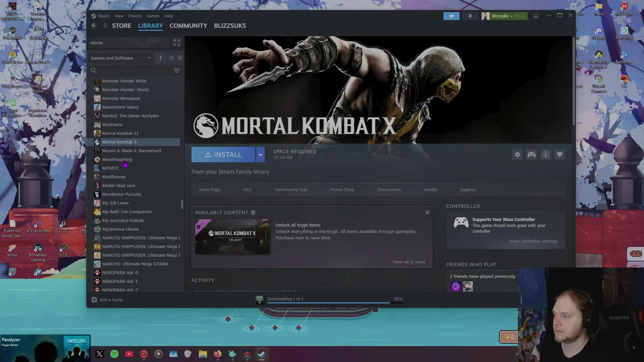The image size is (644, 362).
Task: Open the Blizzsuks account dropdown
Action: click(x=504, y=16)
